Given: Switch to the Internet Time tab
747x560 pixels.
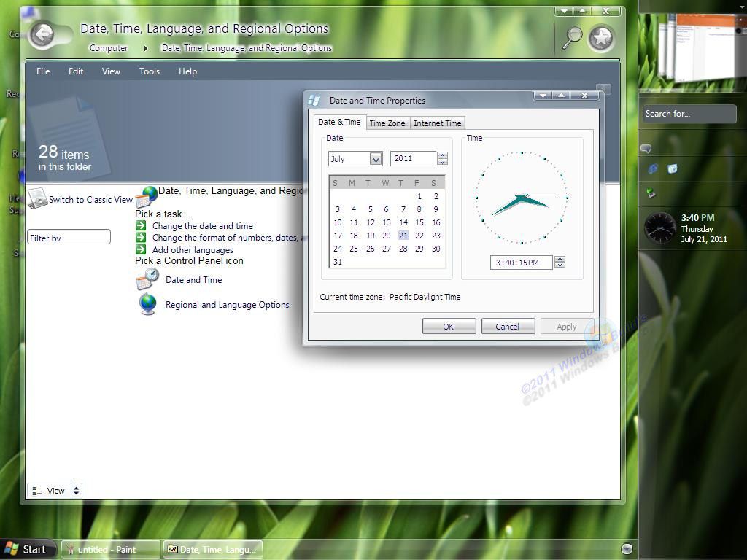Looking at the screenshot, I should click(438, 122).
